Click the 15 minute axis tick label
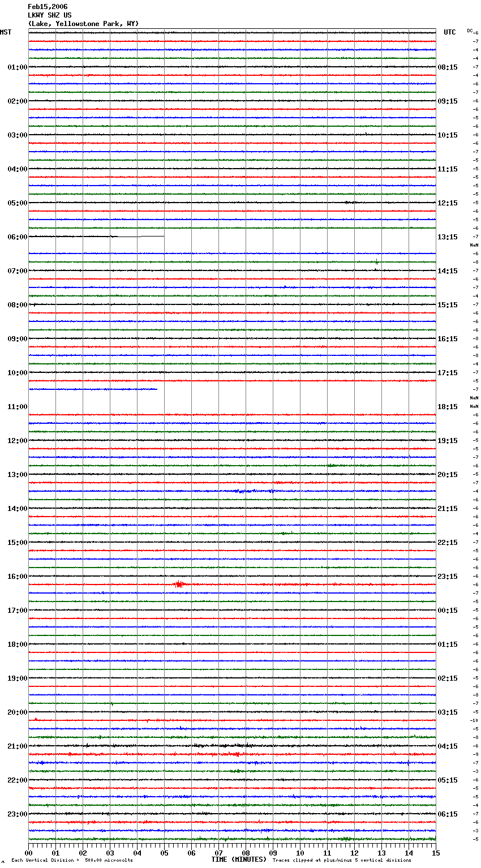The height and width of the screenshot is (868, 481). [x=436, y=853]
